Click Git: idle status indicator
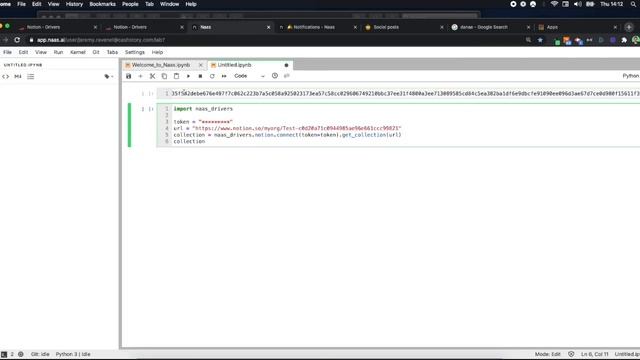 pos(40,354)
